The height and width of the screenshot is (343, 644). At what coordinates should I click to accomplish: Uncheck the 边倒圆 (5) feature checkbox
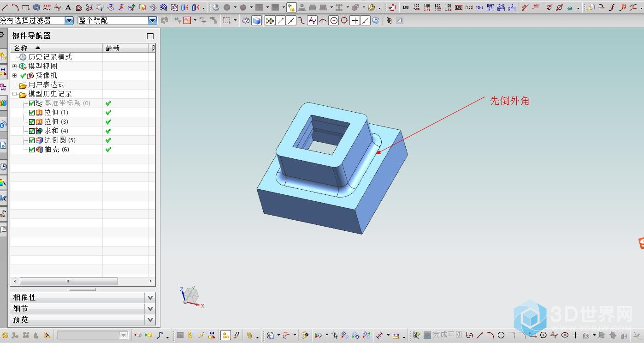coord(32,140)
